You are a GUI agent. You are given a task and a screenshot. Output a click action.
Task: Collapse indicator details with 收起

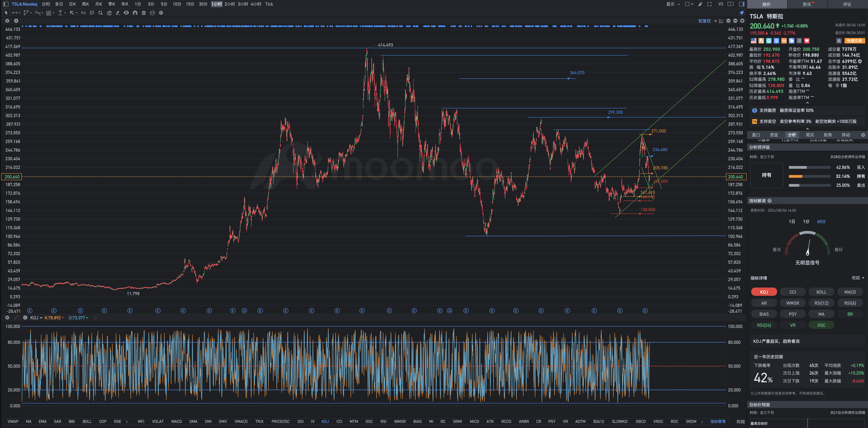pyautogui.click(x=858, y=278)
